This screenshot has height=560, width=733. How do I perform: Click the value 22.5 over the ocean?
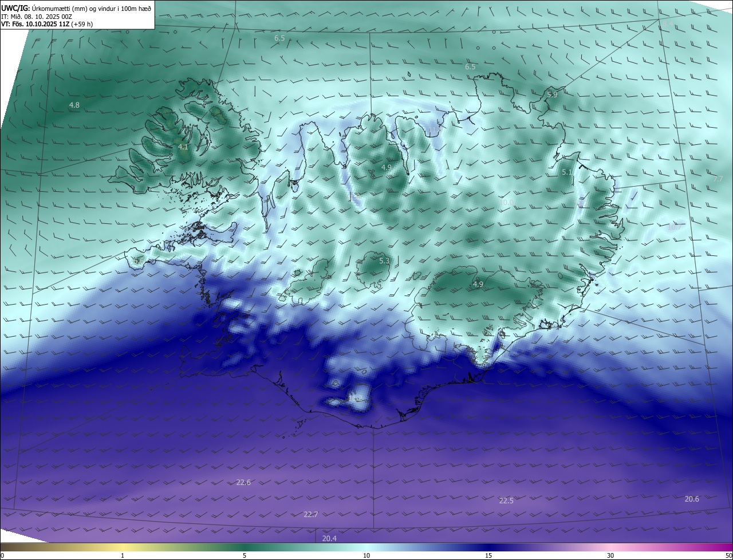(x=506, y=501)
